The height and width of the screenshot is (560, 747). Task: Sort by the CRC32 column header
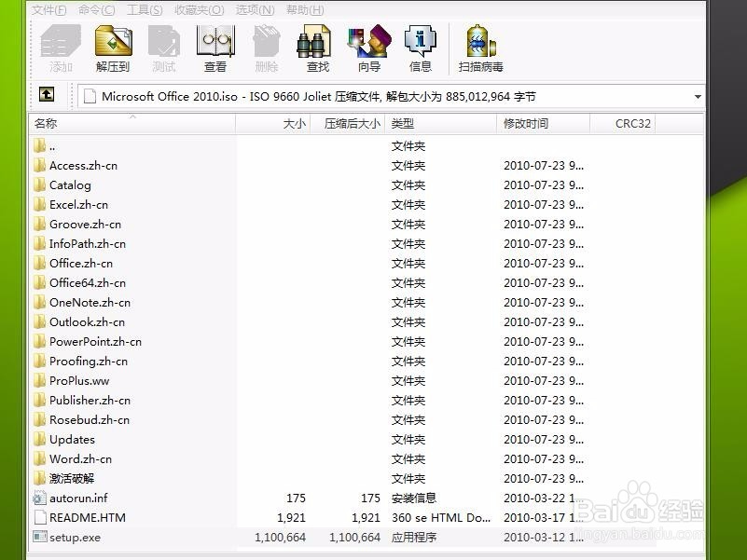click(x=623, y=123)
